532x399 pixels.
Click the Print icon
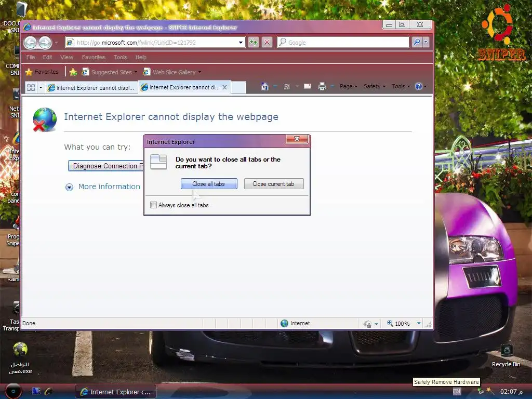(322, 86)
